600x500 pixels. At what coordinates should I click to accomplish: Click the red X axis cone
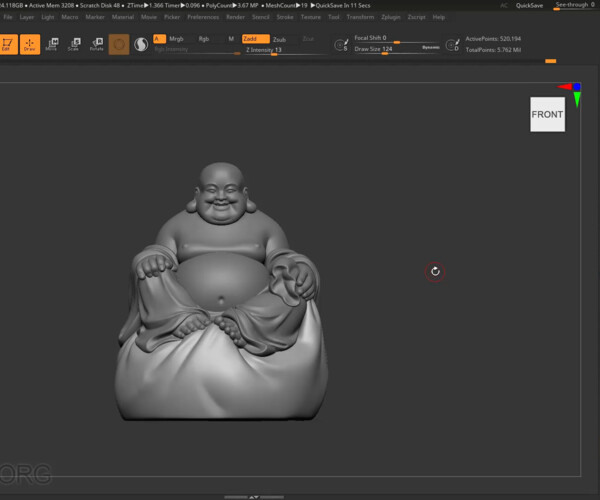tap(564, 87)
